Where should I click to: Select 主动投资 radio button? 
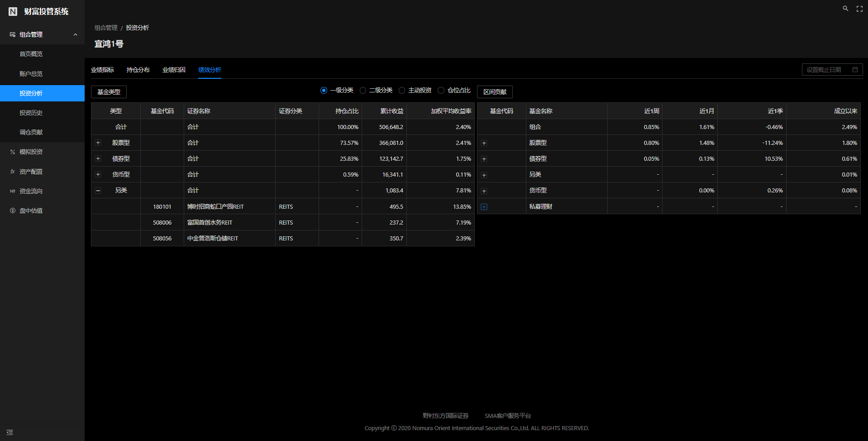coord(402,91)
